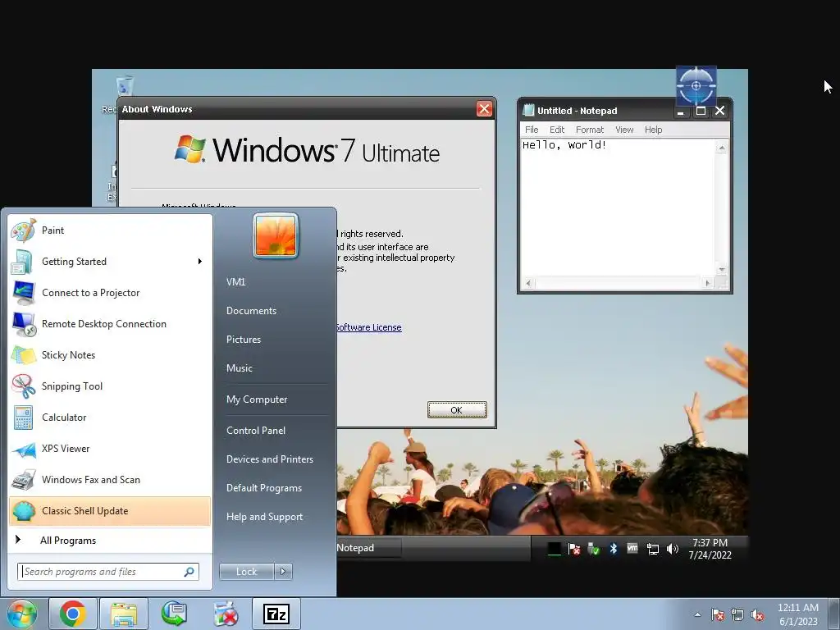Screen dimensions: 840x630
Task: Open Control Panel
Action: [256, 431]
